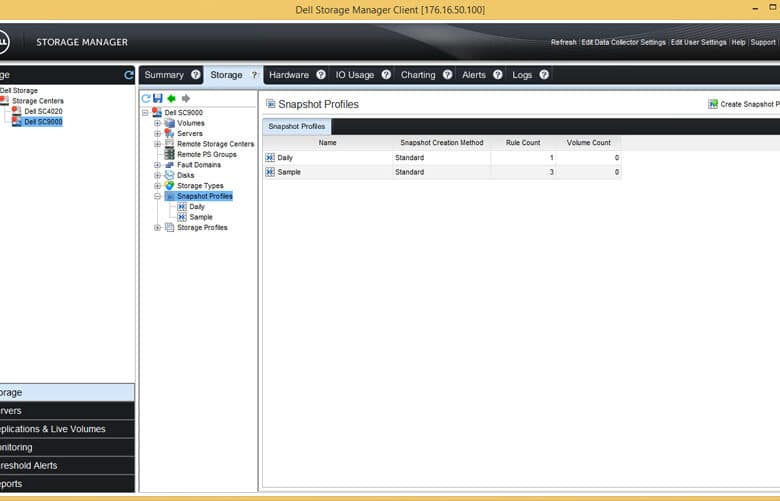Sort by Snapshot Creation Method column header
Viewport: 780px width, 501px height.
[x=442, y=143]
